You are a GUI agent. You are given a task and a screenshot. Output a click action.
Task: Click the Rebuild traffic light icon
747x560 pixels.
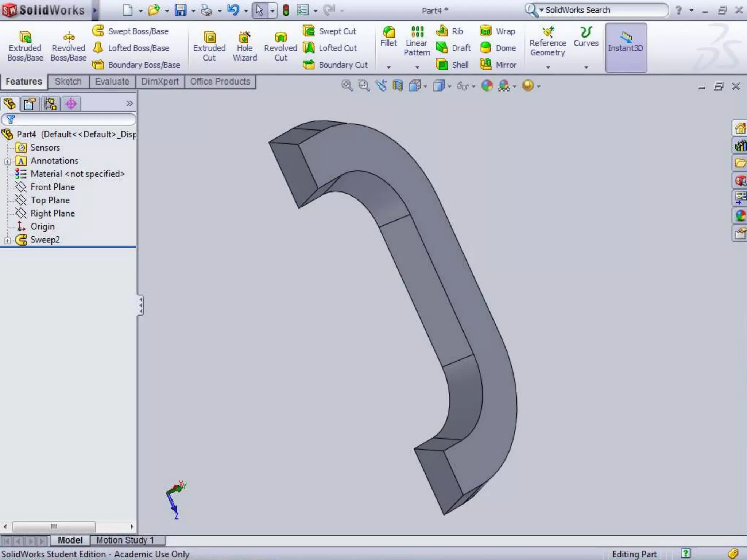pyautogui.click(x=286, y=10)
